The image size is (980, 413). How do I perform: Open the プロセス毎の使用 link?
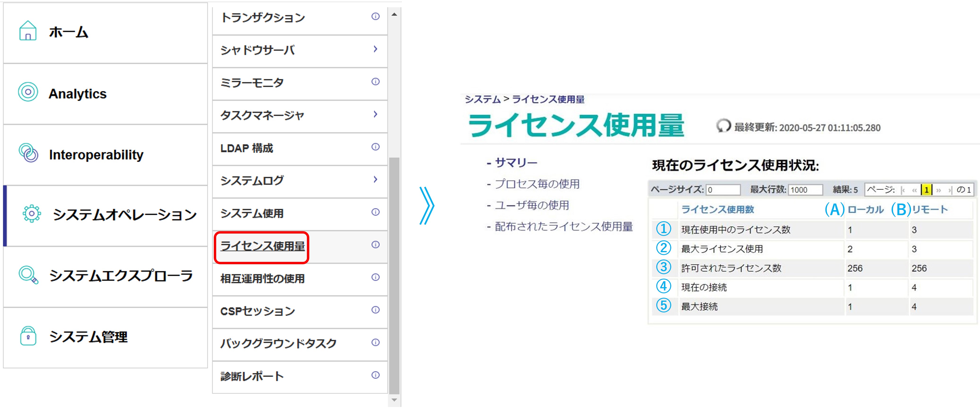tap(537, 184)
